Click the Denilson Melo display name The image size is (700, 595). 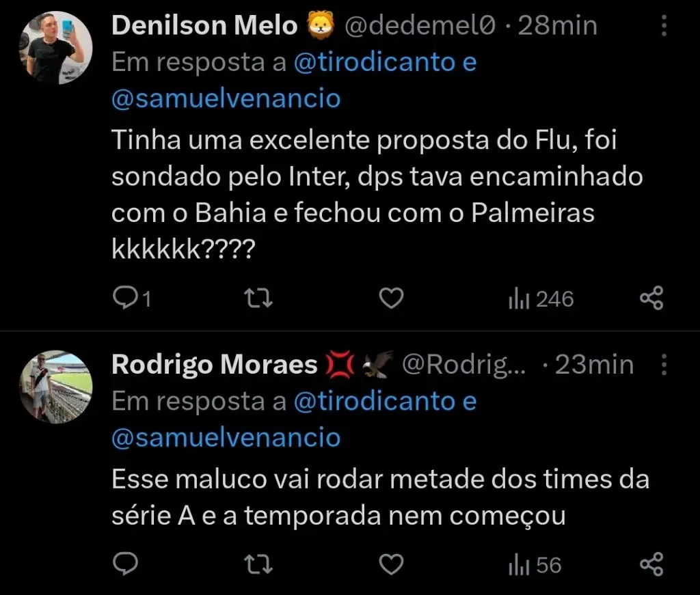pos(204,26)
